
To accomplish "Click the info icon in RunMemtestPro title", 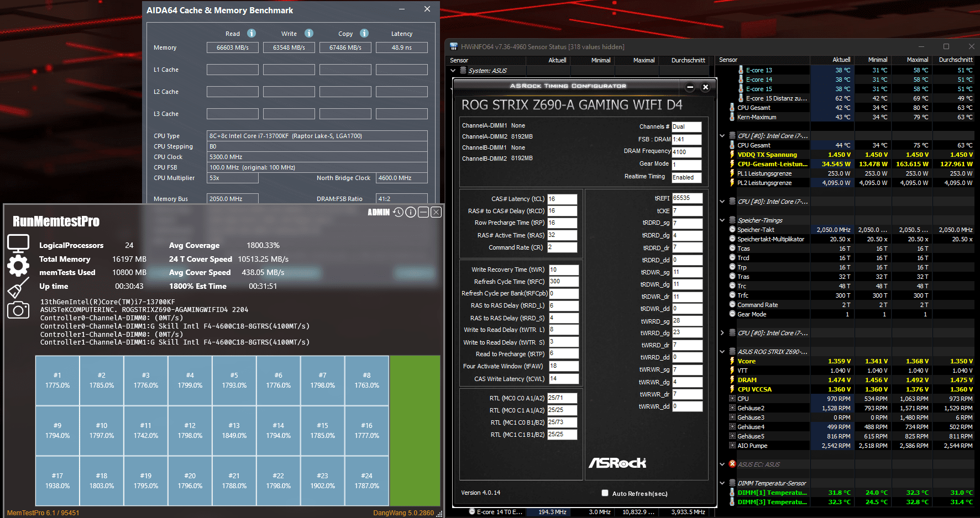I will tap(411, 212).
